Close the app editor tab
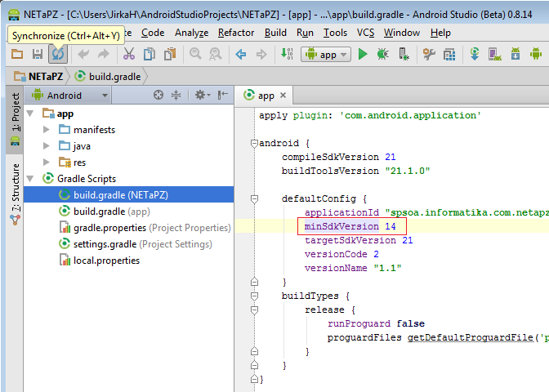The width and height of the screenshot is (549, 392). pyautogui.click(x=283, y=96)
